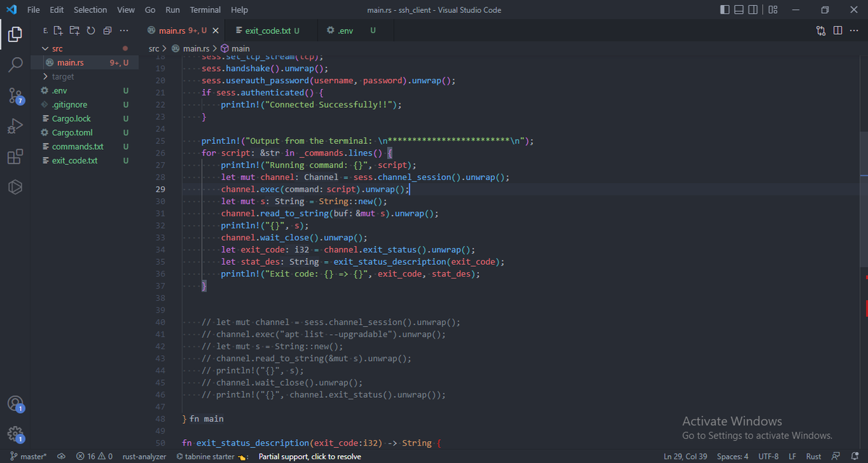Split the editor to the right
This screenshot has width=868, height=463.
pyautogui.click(x=837, y=30)
